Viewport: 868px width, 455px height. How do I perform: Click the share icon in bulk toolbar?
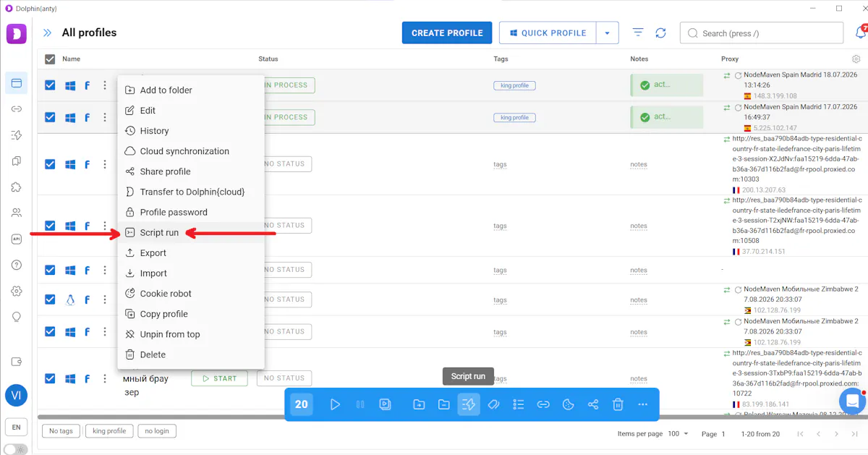[593, 404]
